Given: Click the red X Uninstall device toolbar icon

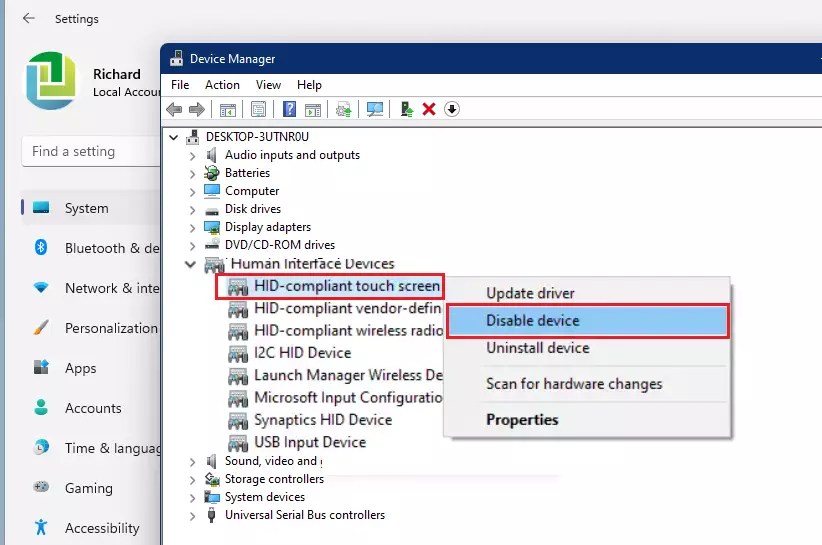Looking at the screenshot, I should point(429,109).
